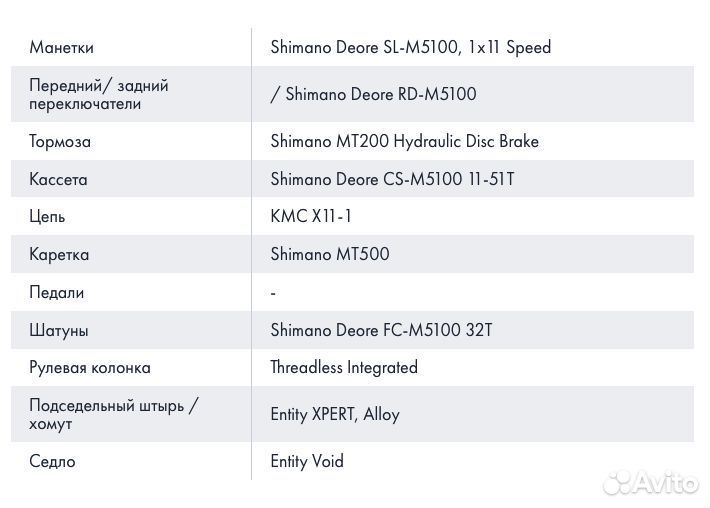Select the Манетки row label

coord(62,48)
